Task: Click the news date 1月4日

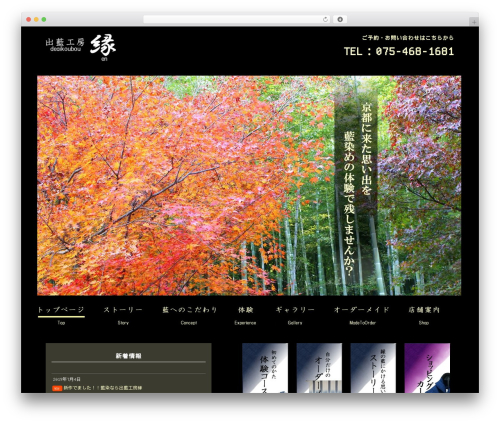Action: click(67, 379)
